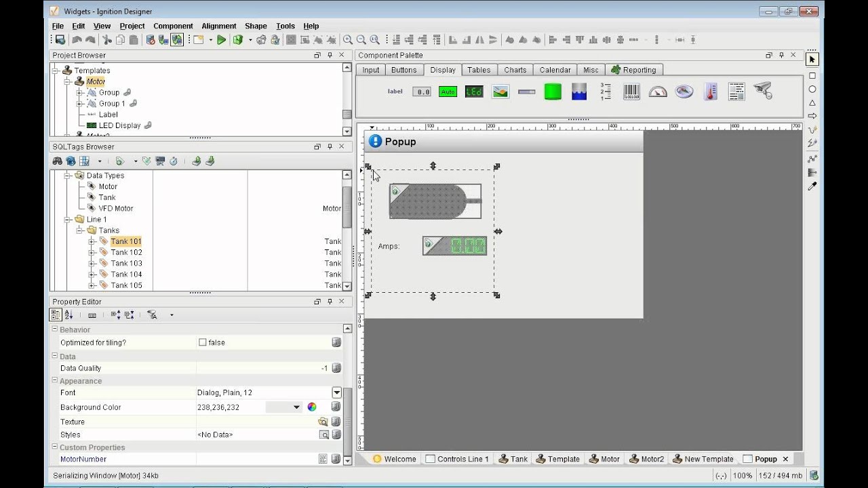This screenshot has height=488, width=868.
Task: Select the ellipse shape tool
Action: [812, 89]
